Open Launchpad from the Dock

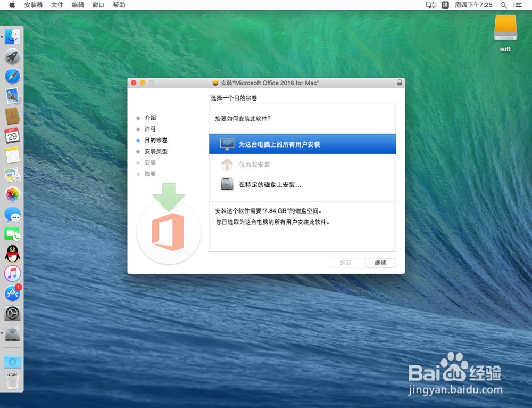pyautogui.click(x=12, y=56)
